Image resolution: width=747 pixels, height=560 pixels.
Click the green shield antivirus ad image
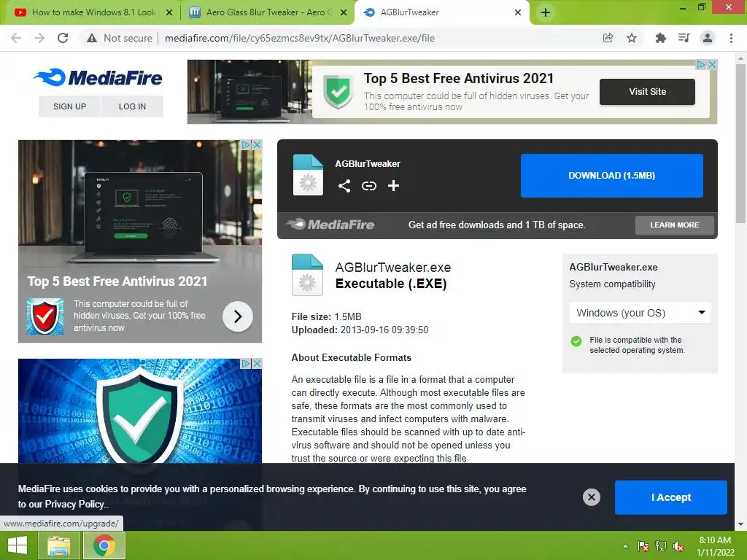click(x=140, y=411)
